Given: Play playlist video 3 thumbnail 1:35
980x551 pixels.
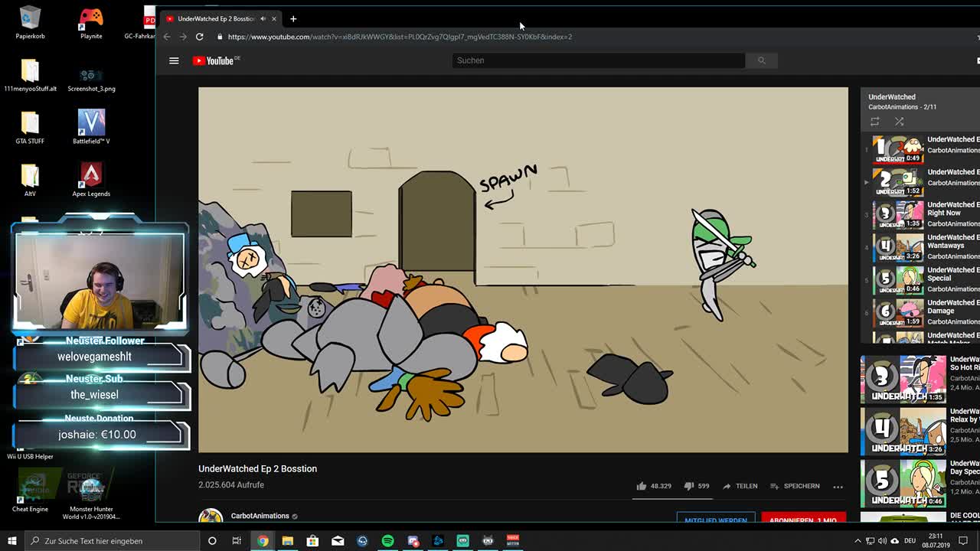Looking at the screenshot, I should [899, 215].
